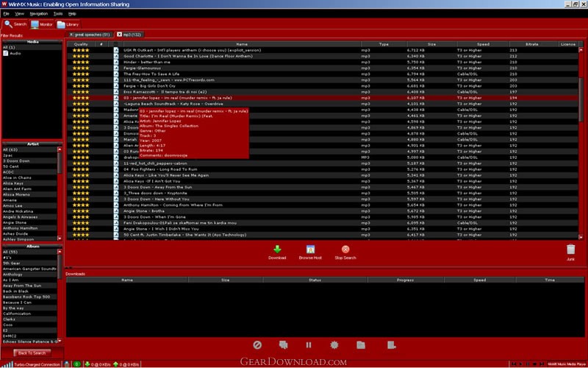Click the signal bars connection icon in the status bar
The width and height of the screenshot is (588, 368).
click(7, 364)
